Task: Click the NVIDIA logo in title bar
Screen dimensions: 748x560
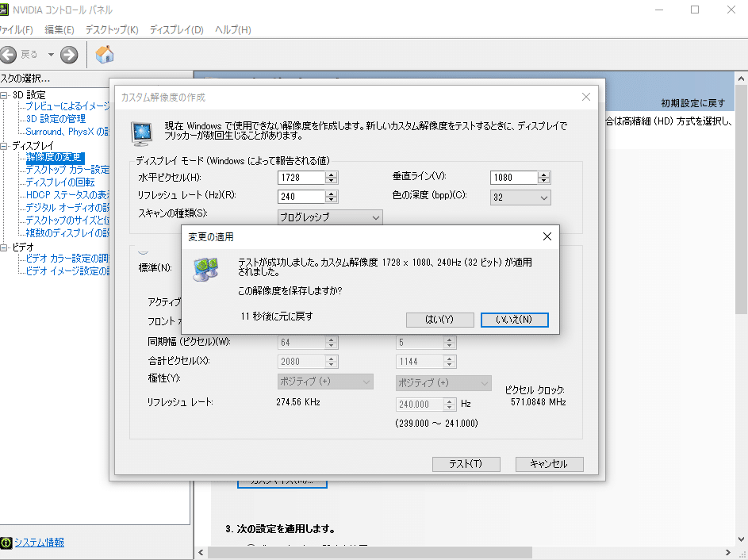Action: (4, 9)
